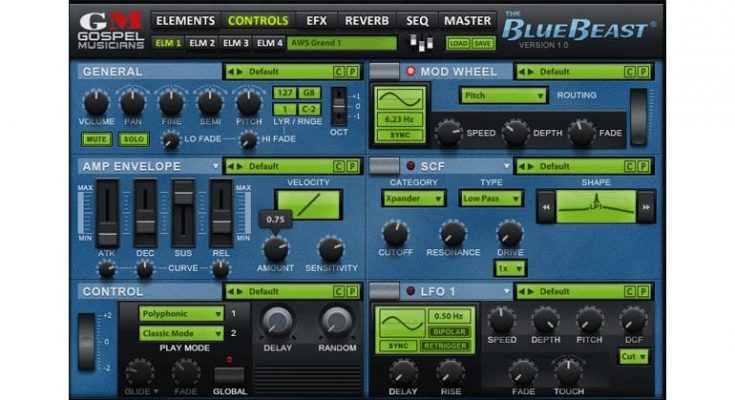Viewport: 735px width, 400px height.
Task: Click the Mod Wheel Speed knob
Action: click(450, 130)
